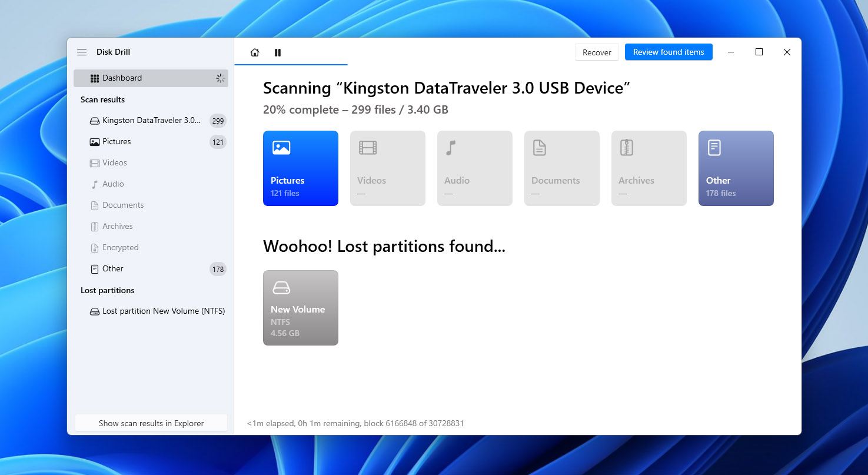Open the Other category tile
868x475 pixels.
[736, 168]
